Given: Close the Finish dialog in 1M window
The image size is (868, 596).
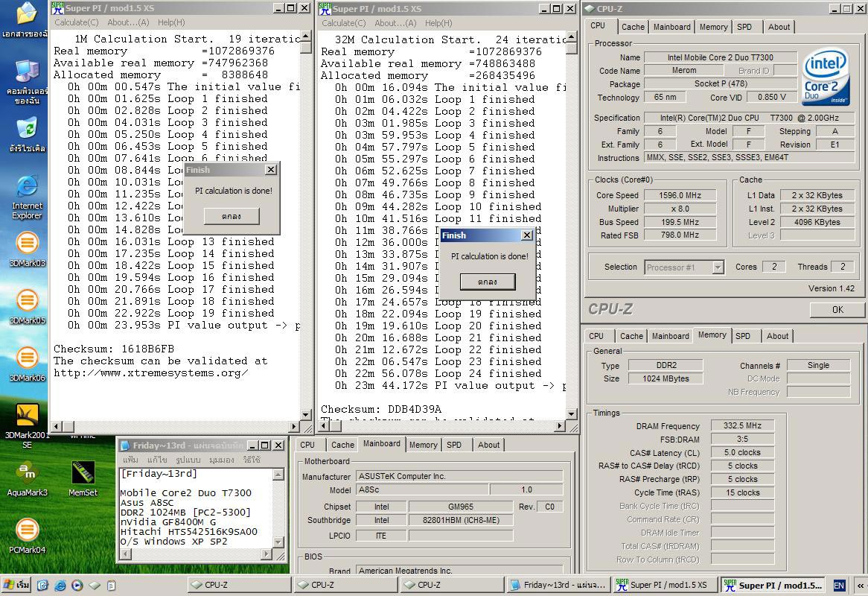Looking at the screenshot, I should click(271, 170).
